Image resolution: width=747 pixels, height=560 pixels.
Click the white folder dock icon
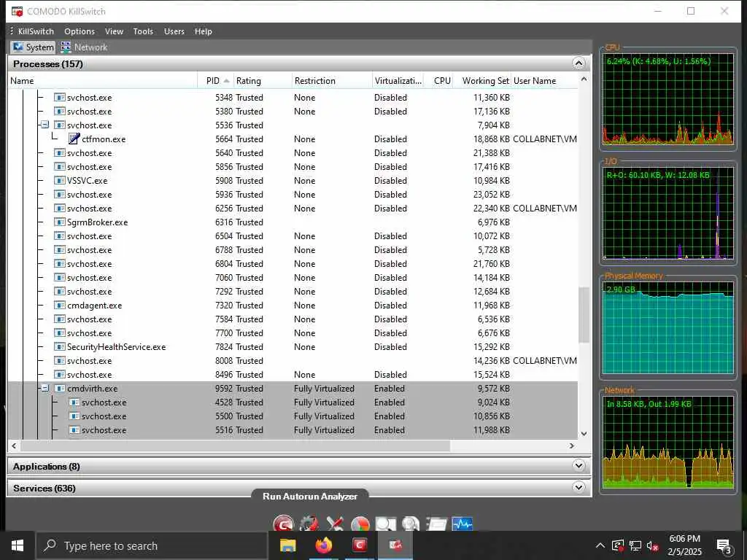click(x=436, y=524)
